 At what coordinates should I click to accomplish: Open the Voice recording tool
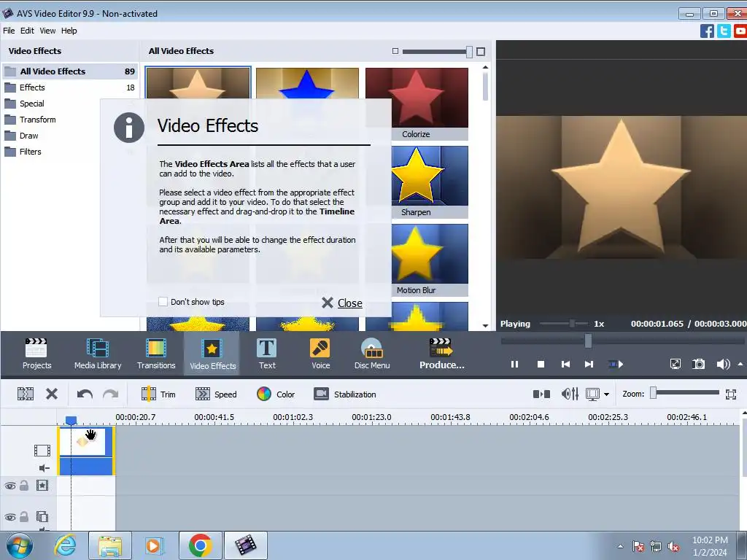(x=320, y=354)
